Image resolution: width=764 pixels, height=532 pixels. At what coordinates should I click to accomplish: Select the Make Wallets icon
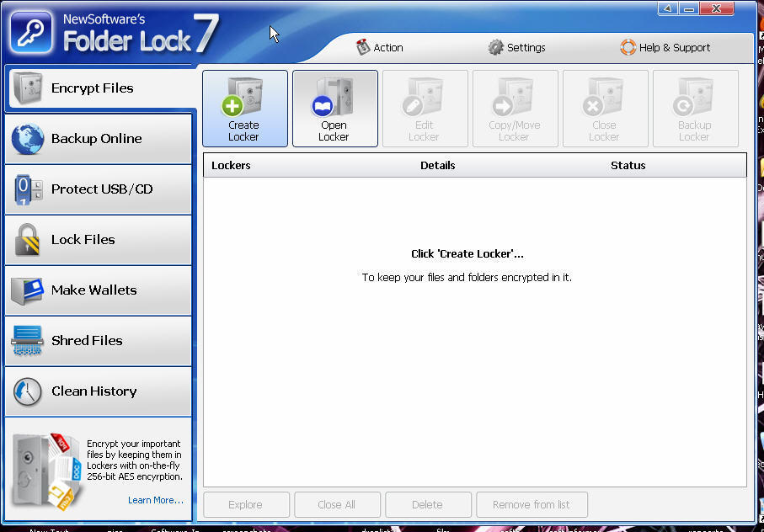27,290
